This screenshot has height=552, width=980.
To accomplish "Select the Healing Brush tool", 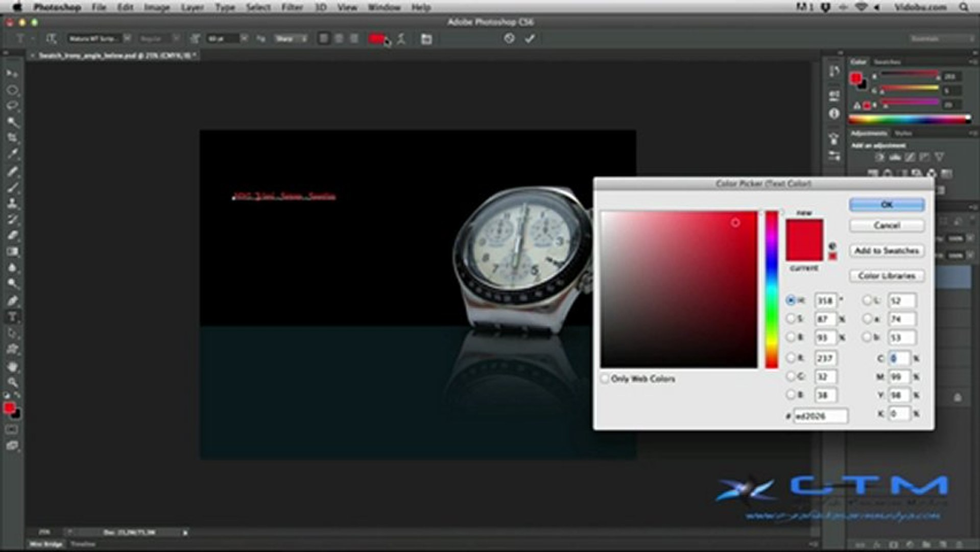I will pos(12,171).
